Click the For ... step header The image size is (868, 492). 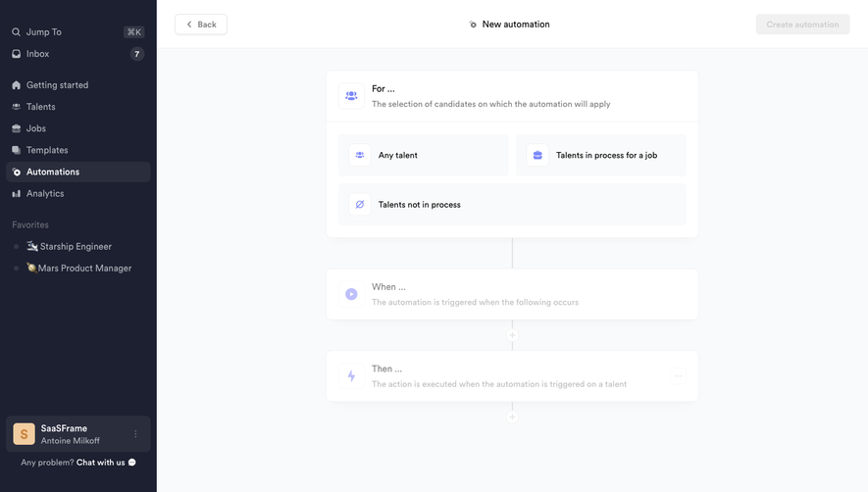pos(512,96)
